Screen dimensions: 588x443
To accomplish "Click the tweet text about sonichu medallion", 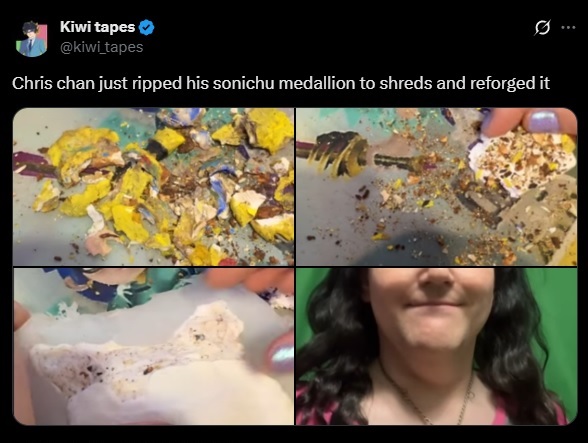I will (281, 83).
